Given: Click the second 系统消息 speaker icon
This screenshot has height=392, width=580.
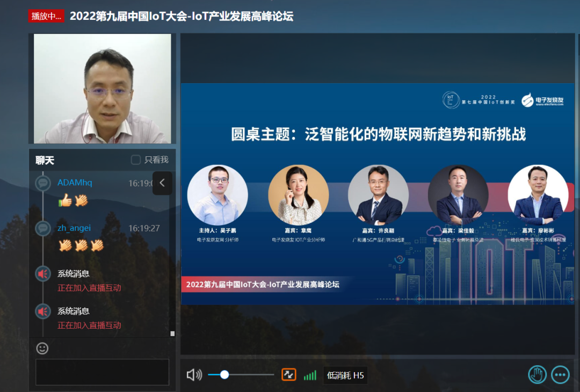Looking at the screenshot, I should (43, 311).
